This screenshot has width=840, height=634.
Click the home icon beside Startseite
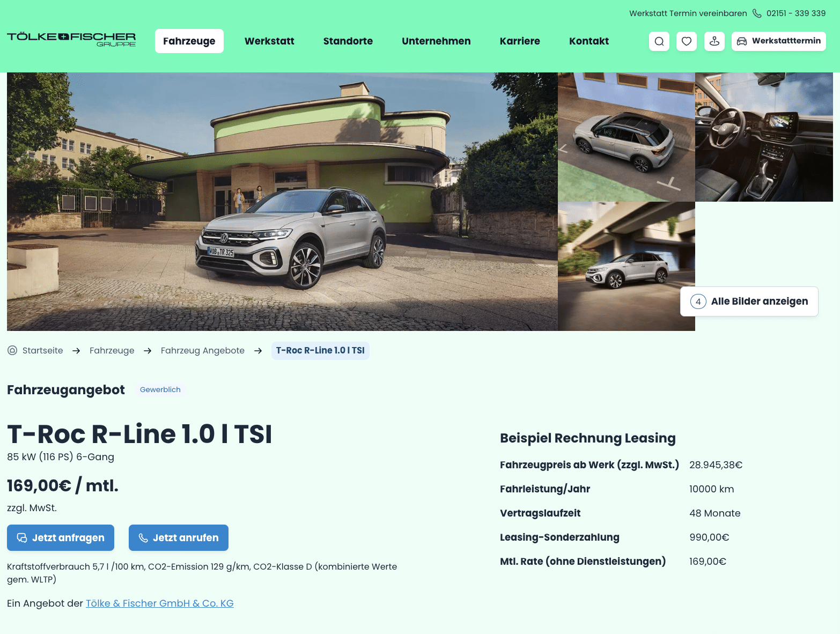point(12,350)
